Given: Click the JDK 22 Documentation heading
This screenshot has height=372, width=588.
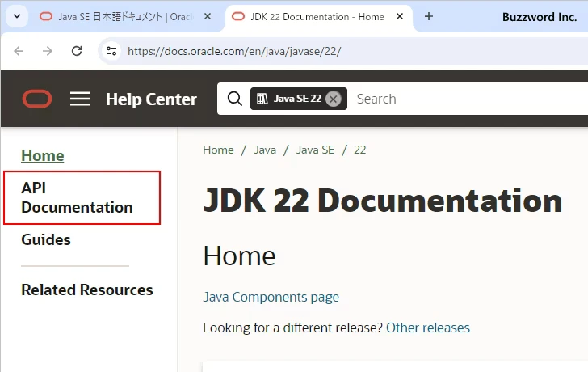Looking at the screenshot, I should (383, 201).
